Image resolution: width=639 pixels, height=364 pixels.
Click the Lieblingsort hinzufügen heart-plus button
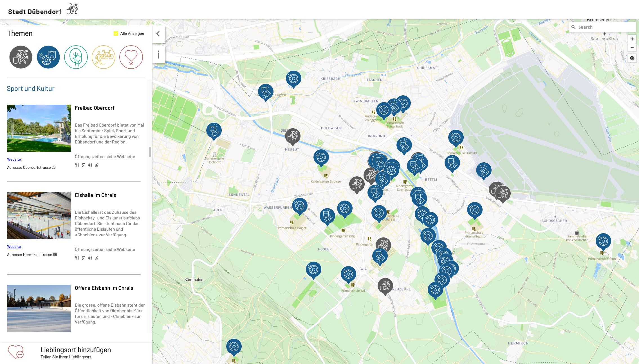point(16,352)
